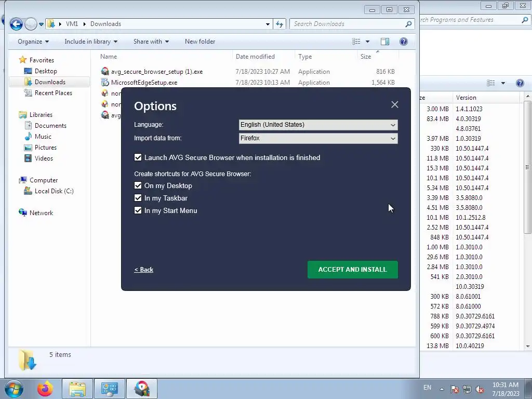The height and width of the screenshot is (399, 532).
Task: Show hidden tray icons arrow
Action: (442, 389)
